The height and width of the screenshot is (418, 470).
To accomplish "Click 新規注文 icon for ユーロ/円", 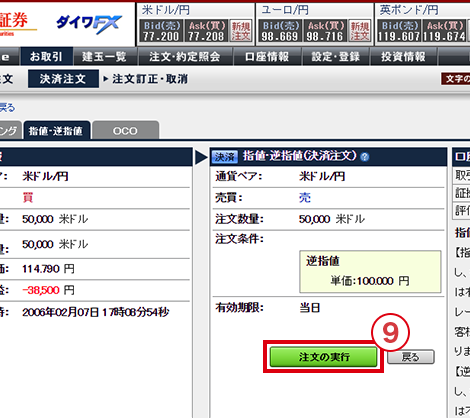I will pyautogui.click(x=360, y=31).
